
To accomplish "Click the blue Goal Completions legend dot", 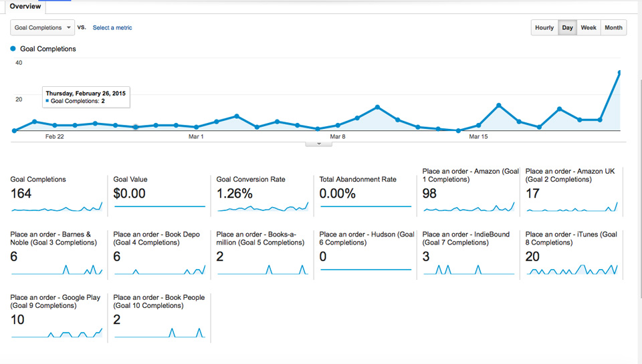I will [13, 49].
